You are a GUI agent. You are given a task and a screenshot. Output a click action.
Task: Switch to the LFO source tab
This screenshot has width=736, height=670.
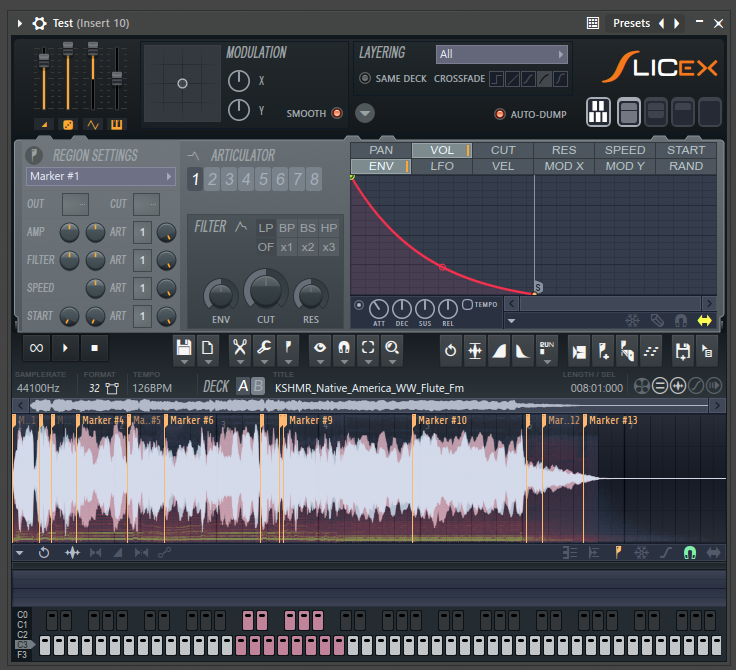pos(442,166)
